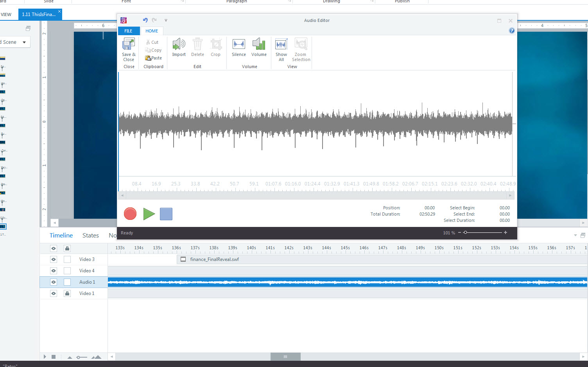Screen dimensions: 588x367
Task: Stop playback with the blue Stop button
Action: click(x=166, y=214)
